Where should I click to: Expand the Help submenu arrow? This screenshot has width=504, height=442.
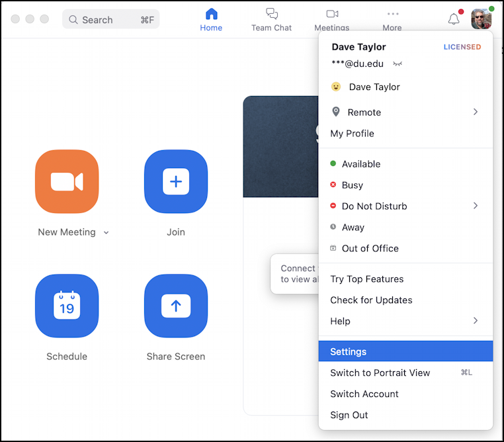pyautogui.click(x=476, y=321)
